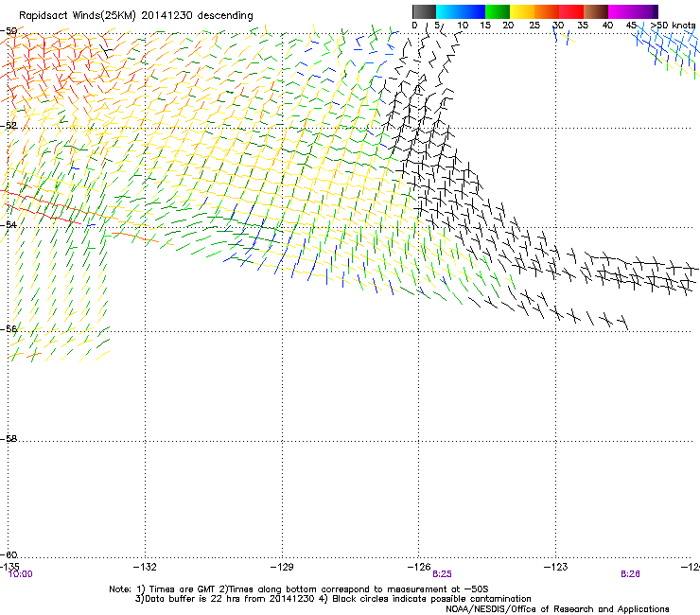Click the orange 25-30 knots legend band
This screenshot has width=700, height=615.
tap(547, 11)
